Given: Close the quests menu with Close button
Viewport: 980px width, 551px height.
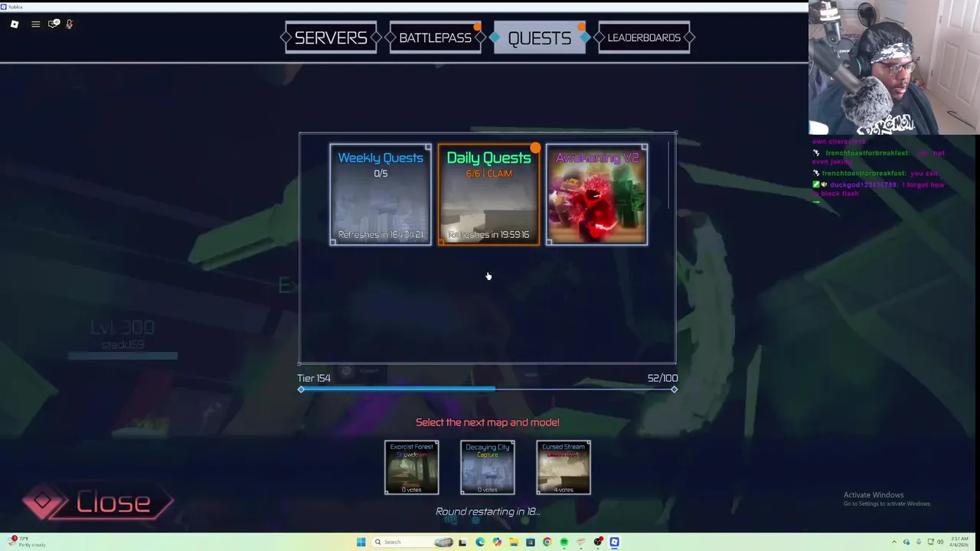Looking at the screenshot, I should tap(98, 502).
